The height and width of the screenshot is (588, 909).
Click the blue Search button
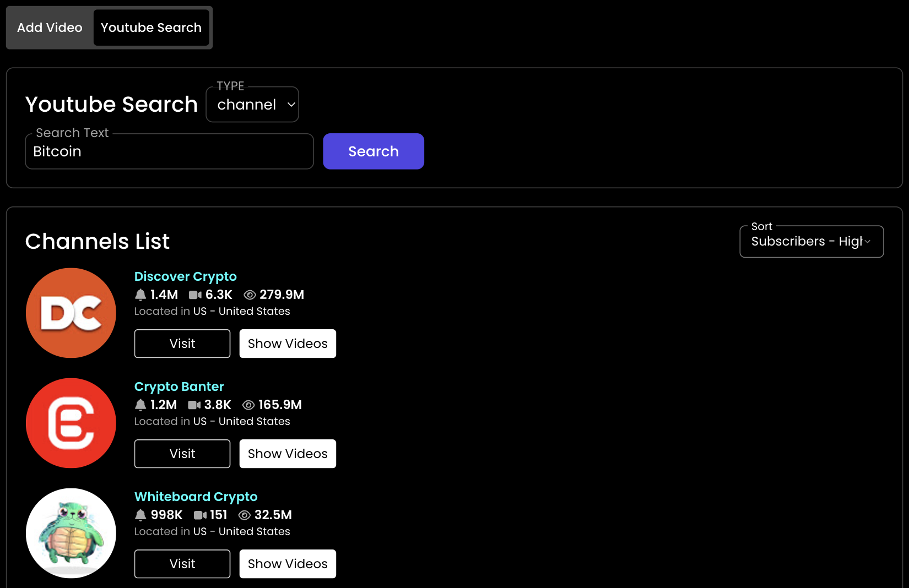tap(374, 151)
